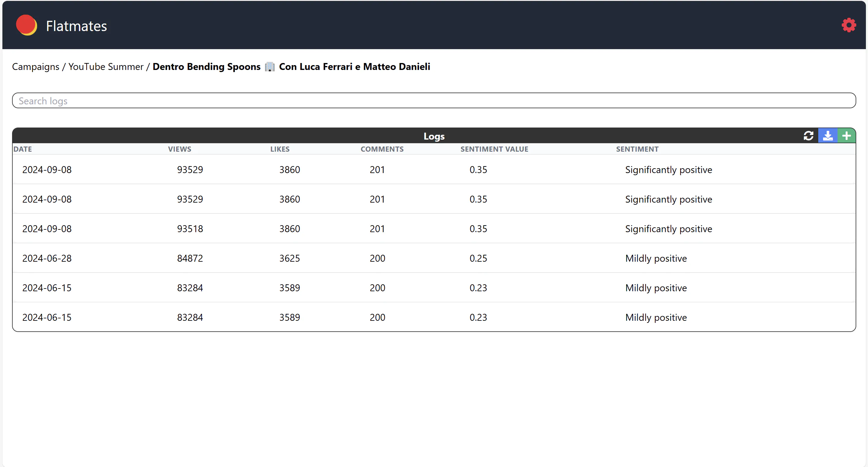Click the SENTIMENT column header
This screenshot has height=467, width=868.
[x=637, y=149]
